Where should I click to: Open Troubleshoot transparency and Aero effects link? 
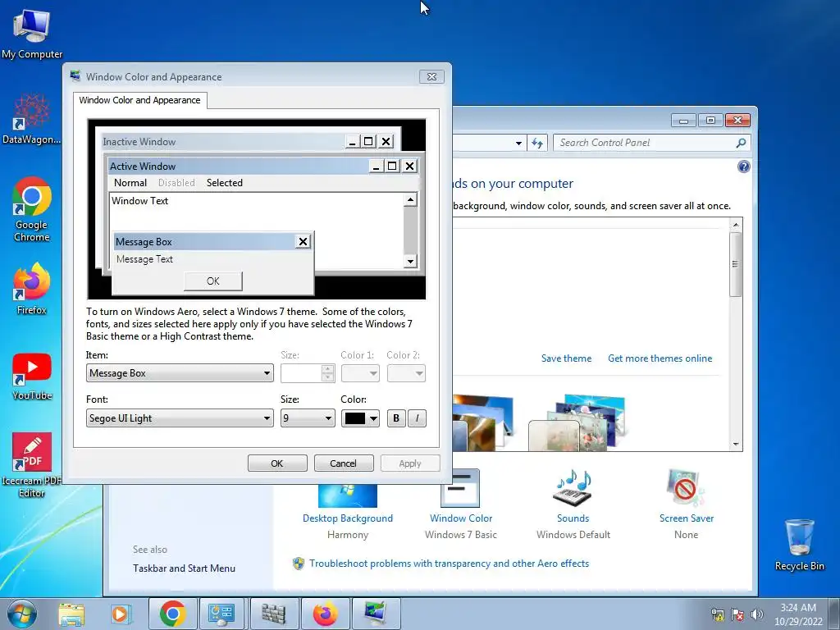(449, 564)
